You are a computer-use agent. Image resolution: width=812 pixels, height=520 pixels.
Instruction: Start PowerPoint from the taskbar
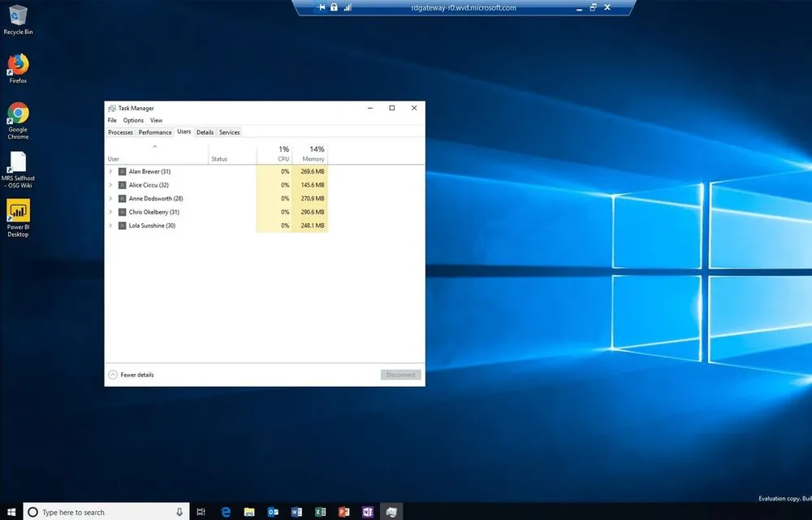click(343, 511)
